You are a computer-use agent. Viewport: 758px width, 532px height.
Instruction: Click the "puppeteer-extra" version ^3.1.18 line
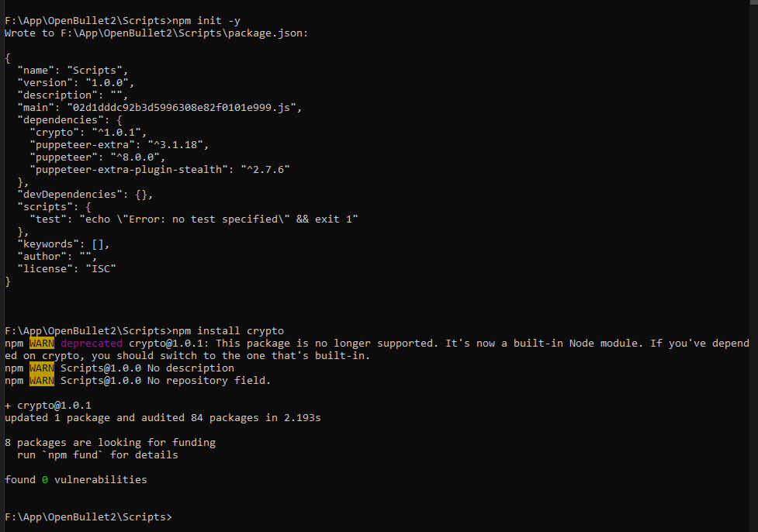(x=119, y=145)
